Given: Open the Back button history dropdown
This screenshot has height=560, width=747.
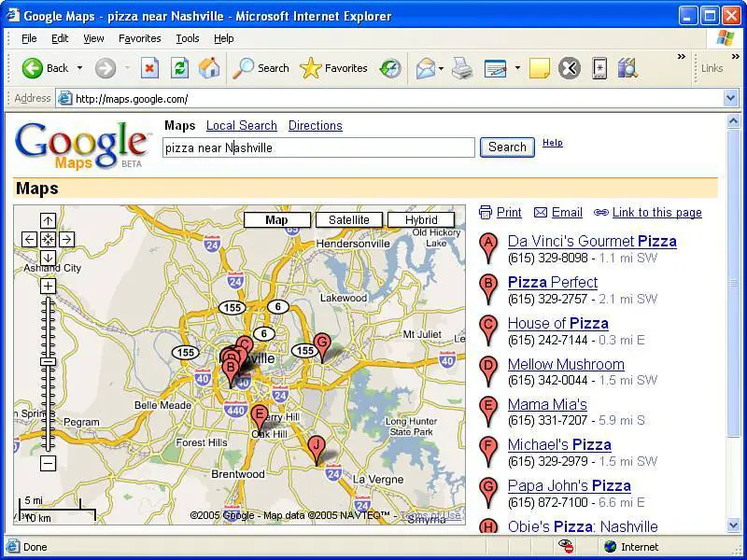Looking at the screenshot, I should (79, 68).
